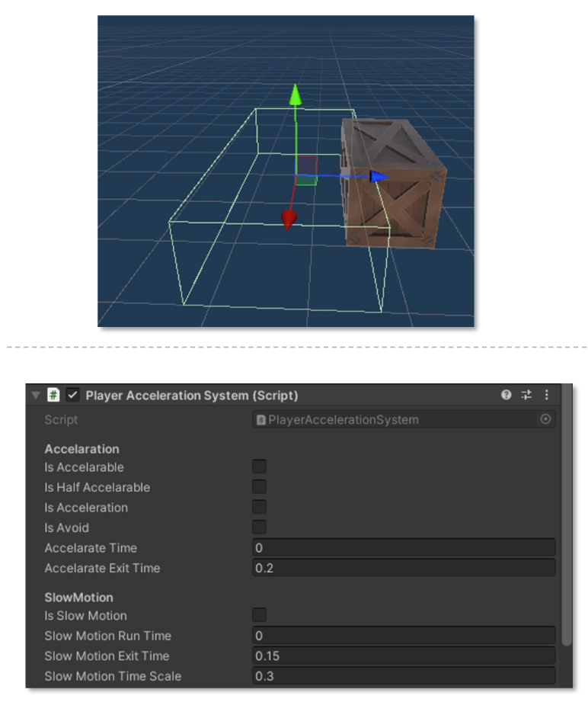Image resolution: width=588 pixels, height=702 pixels.
Task: Click the script object picker circle
Action: [545, 419]
